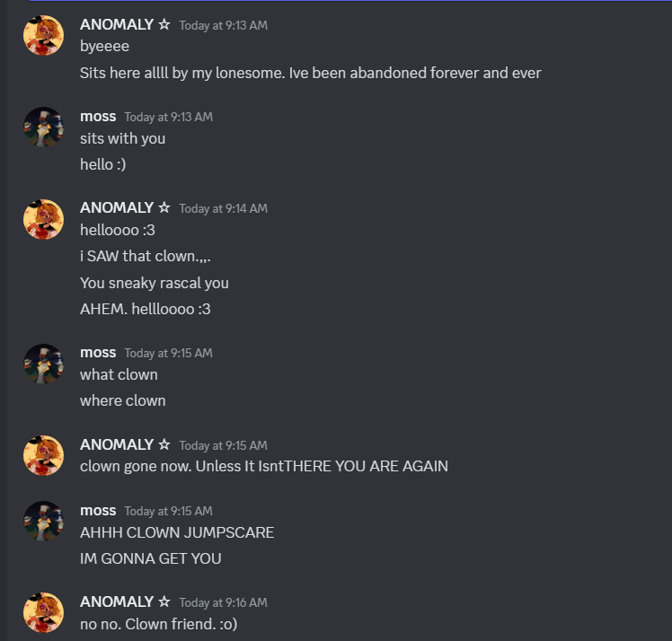Click moss username above 'what clown'
The width and height of the screenshot is (672, 641).
98,353
